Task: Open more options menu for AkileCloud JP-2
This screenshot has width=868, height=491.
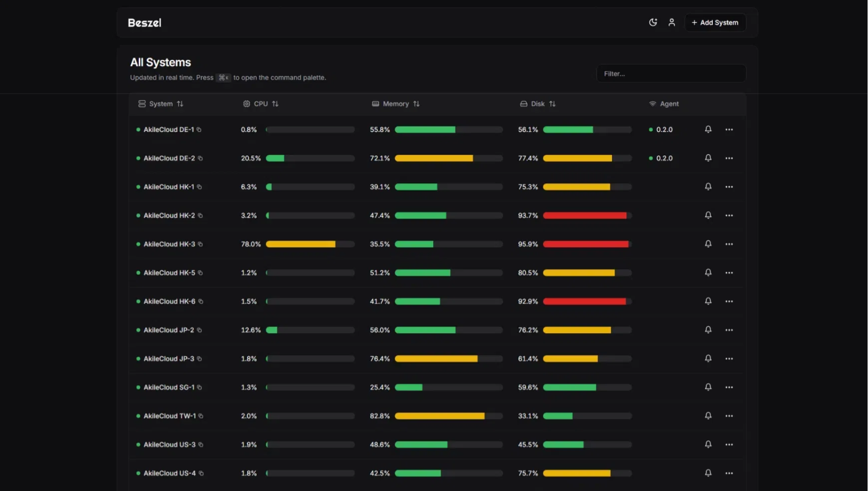Action: click(x=729, y=330)
